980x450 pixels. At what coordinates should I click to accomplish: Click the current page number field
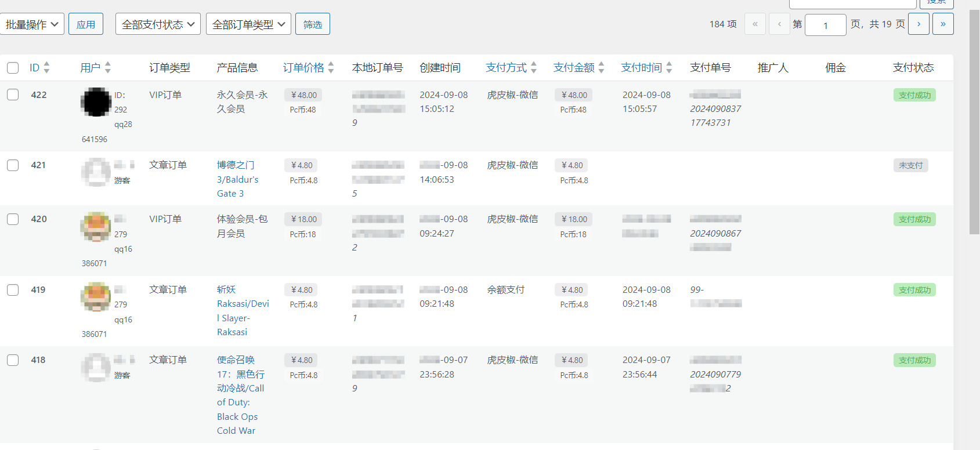826,25
